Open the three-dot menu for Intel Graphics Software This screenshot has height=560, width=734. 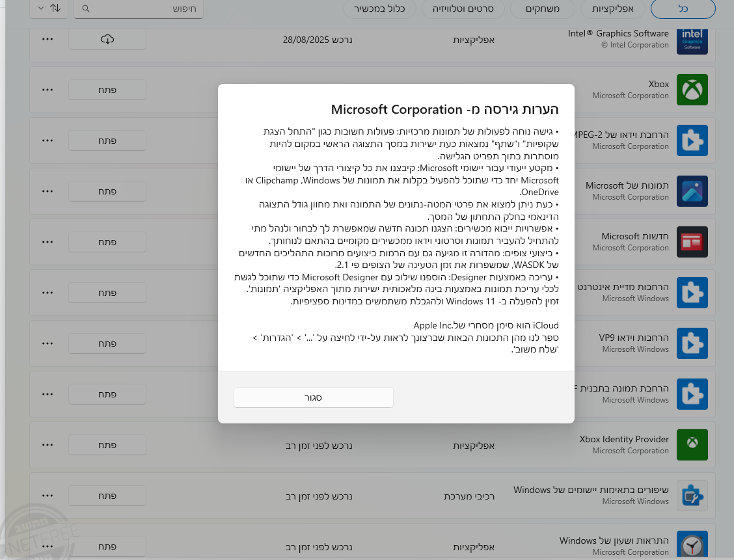(48, 40)
